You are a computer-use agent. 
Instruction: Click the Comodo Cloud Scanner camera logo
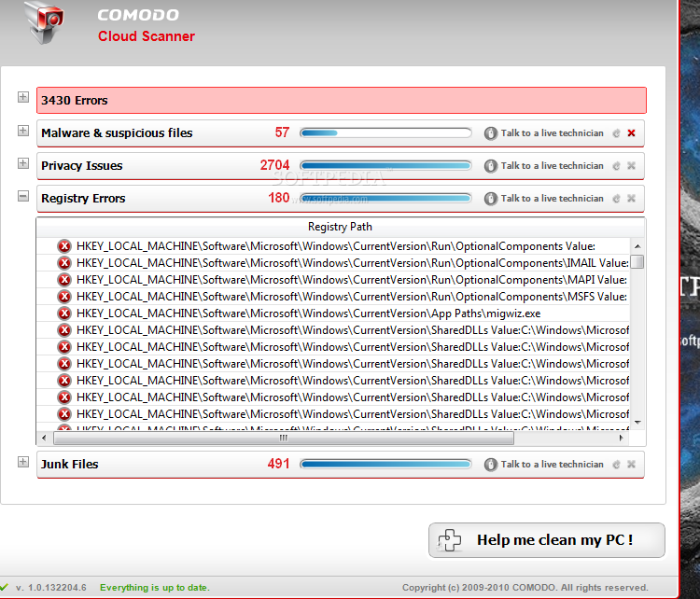coord(44,22)
